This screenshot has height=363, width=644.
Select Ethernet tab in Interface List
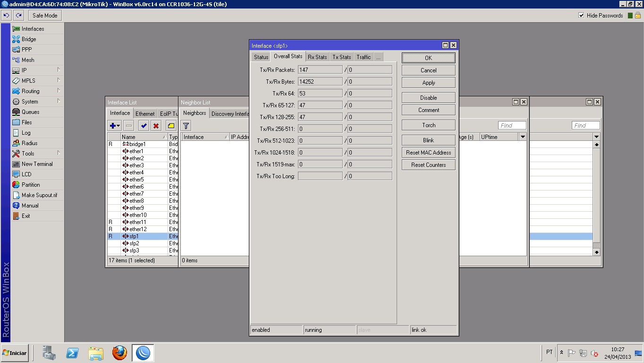[145, 113]
